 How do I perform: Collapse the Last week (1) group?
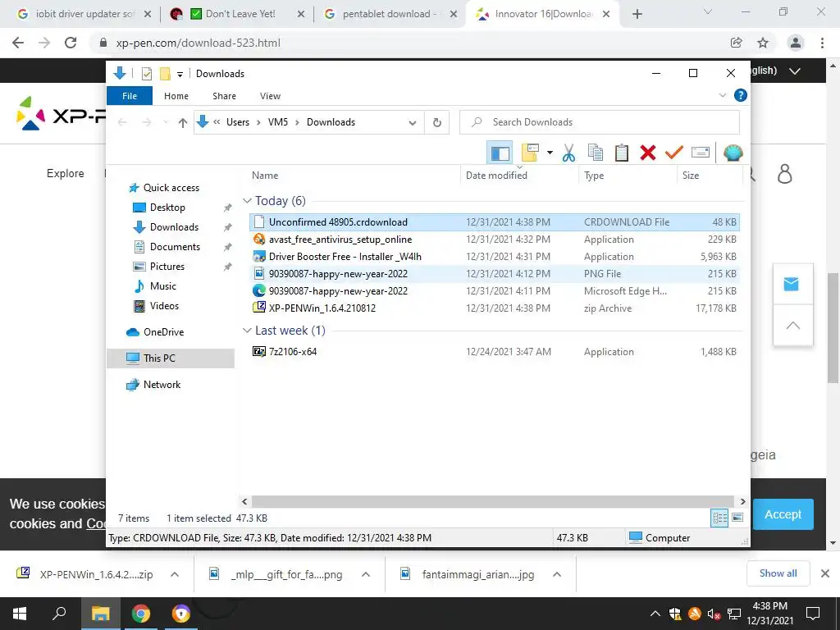pyautogui.click(x=247, y=331)
